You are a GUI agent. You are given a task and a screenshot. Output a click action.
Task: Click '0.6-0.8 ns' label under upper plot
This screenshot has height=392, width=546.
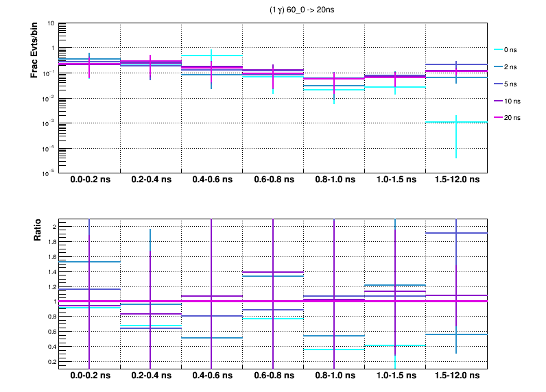[x=273, y=180]
